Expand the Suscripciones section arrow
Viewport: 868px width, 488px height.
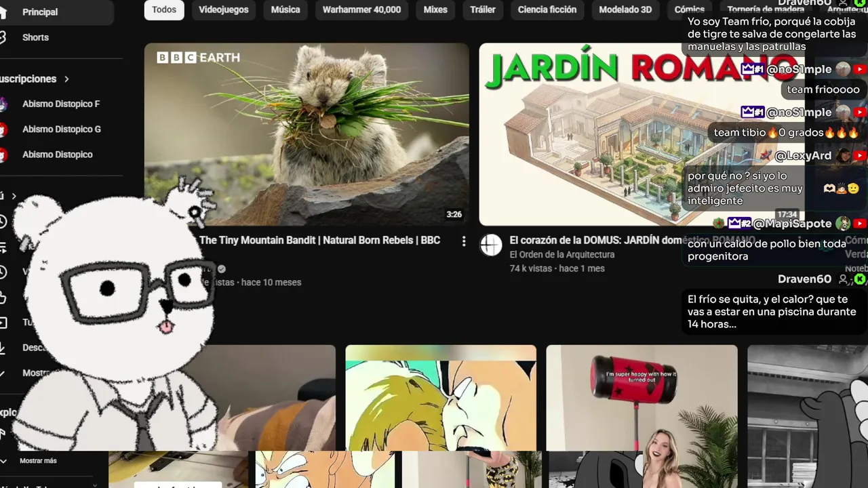(66, 79)
